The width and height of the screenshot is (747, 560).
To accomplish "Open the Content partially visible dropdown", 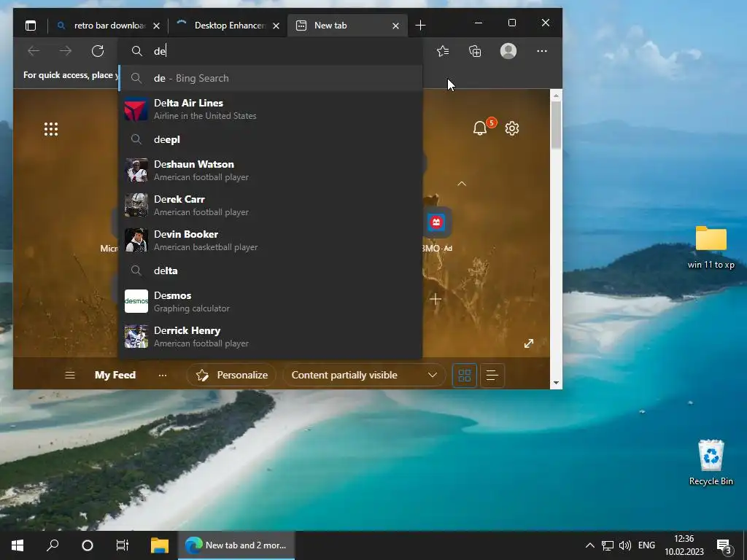I will tap(365, 376).
